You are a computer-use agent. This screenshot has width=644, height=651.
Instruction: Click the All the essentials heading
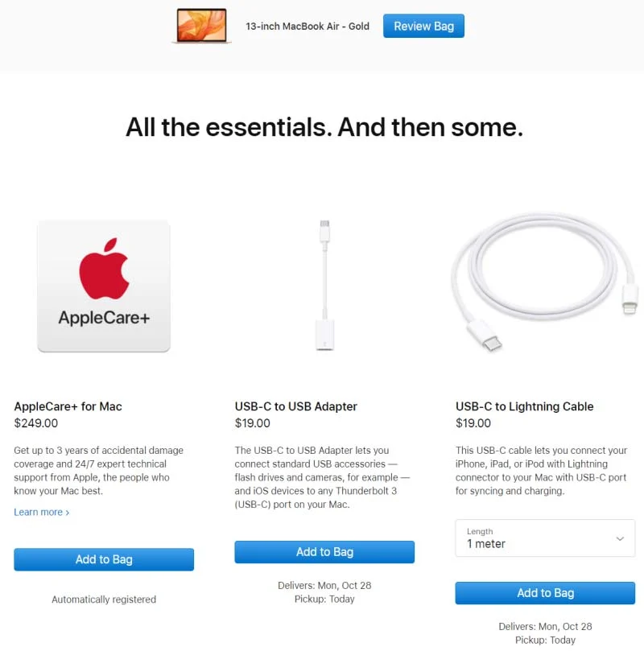(x=324, y=126)
